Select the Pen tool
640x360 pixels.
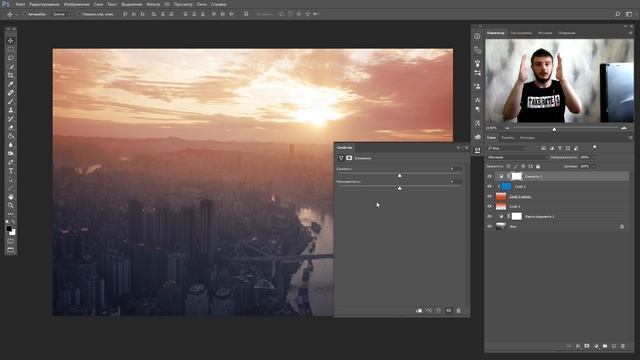tap(11, 162)
